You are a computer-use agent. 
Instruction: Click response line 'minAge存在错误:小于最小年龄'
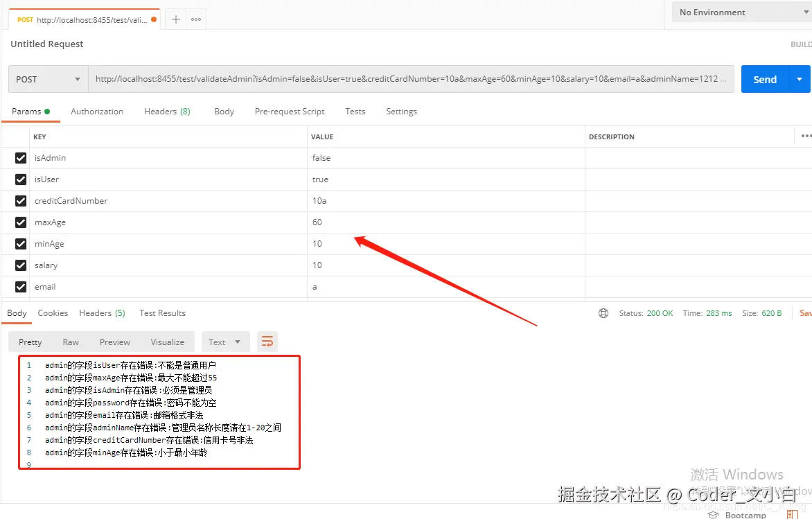coord(126,452)
